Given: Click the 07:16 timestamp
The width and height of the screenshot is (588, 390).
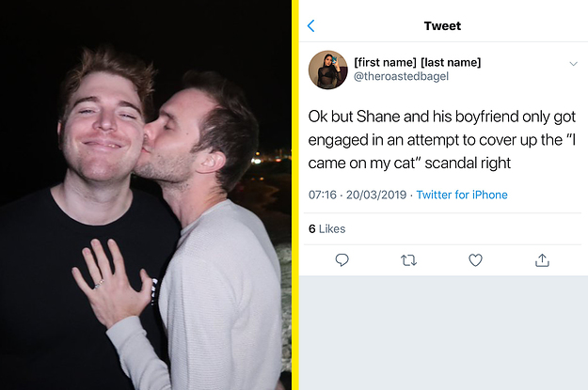Looking at the screenshot, I should (324, 195).
